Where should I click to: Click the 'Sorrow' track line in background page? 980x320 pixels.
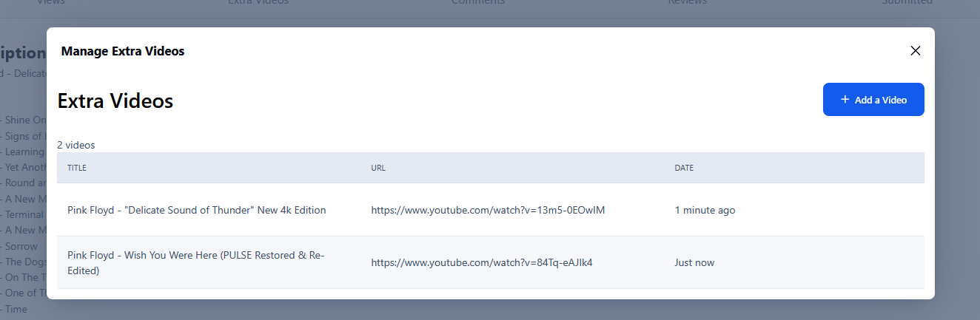(21, 246)
